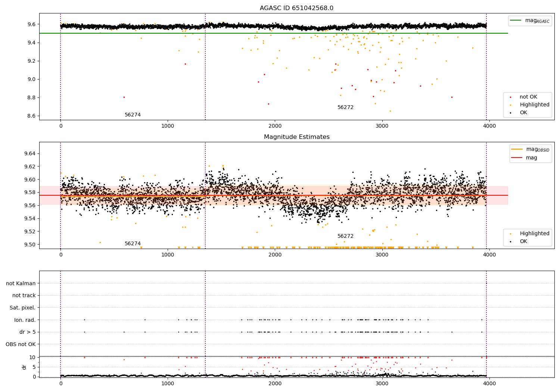Click '1000' x-tick of the Magnitude Estimates plot
Image resolution: width=560 pixels, height=392 pixels.
168,255
